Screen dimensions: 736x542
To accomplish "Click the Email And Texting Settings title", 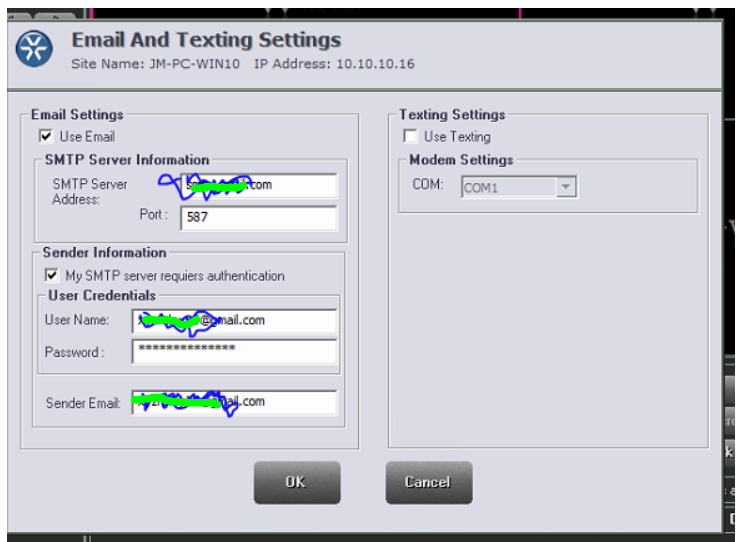I will point(206,40).
